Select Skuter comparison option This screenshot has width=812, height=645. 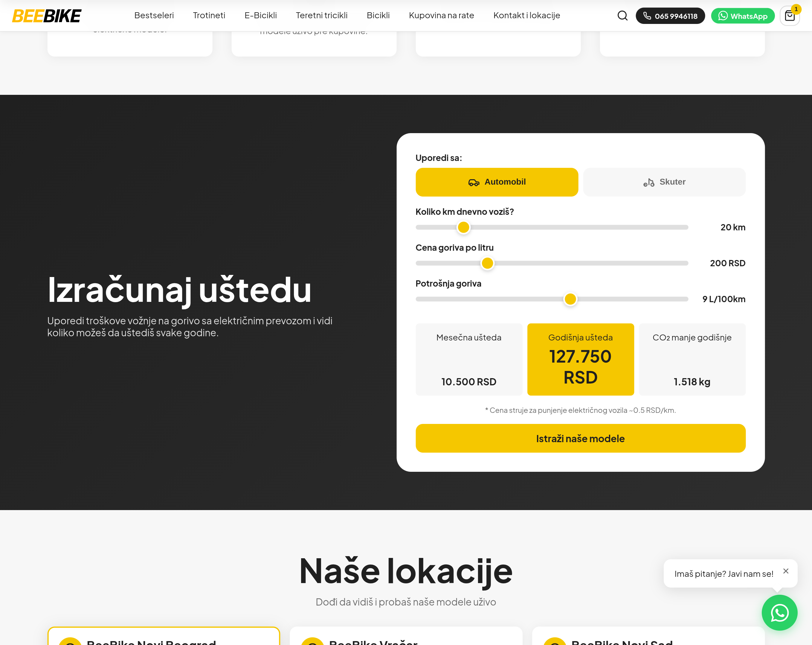[664, 182]
